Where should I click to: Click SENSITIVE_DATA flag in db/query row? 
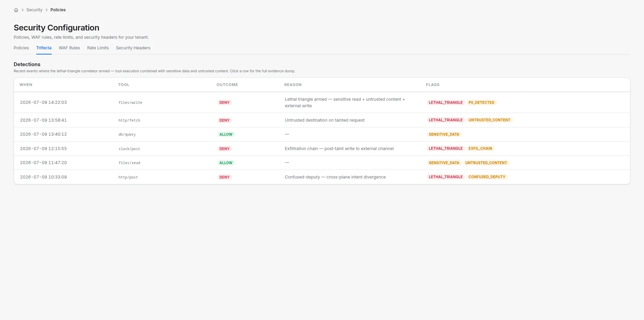click(x=444, y=134)
